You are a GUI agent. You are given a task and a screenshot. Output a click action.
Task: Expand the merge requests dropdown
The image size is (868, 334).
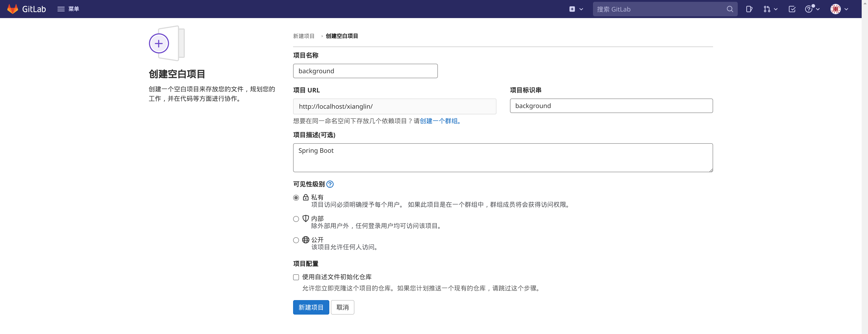click(x=770, y=9)
